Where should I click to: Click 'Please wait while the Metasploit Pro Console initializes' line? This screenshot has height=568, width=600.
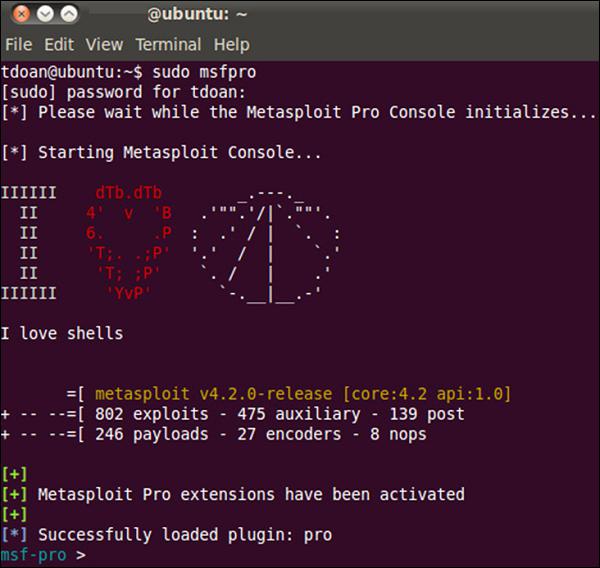click(298, 113)
